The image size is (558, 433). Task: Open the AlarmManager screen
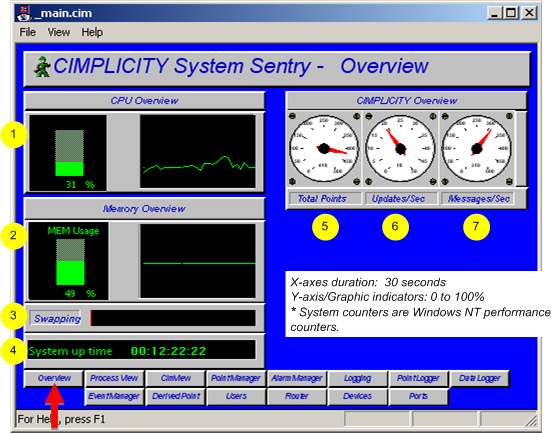tap(297, 378)
